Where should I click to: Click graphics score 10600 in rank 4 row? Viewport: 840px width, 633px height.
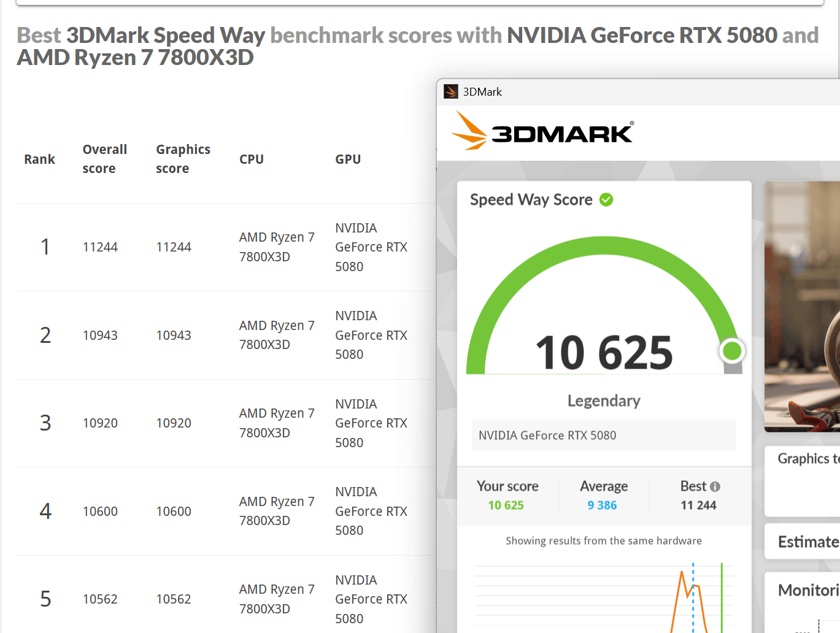click(x=174, y=512)
